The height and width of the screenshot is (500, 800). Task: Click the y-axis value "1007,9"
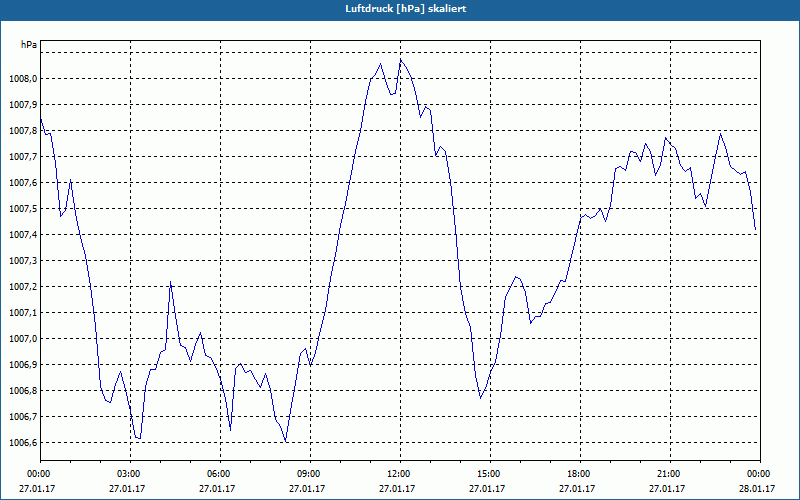click(23, 105)
